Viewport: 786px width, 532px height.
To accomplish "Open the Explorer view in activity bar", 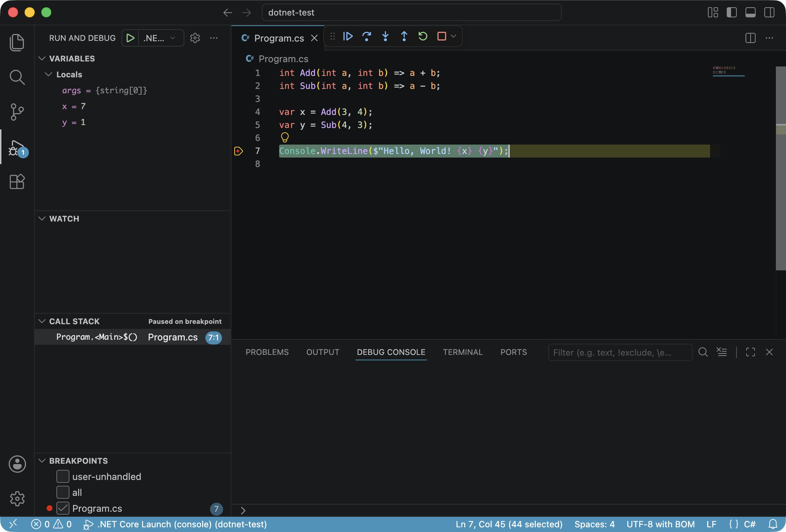I will click(x=17, y=42).
